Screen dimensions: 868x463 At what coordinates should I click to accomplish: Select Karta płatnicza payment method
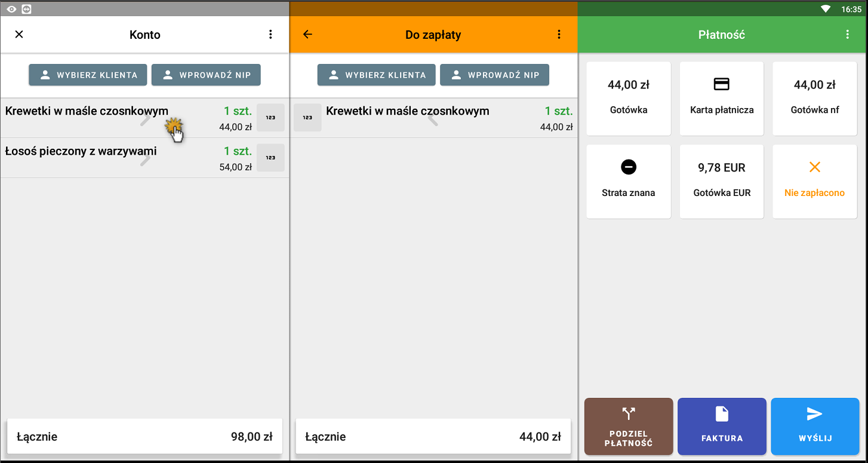pos(721,99)
